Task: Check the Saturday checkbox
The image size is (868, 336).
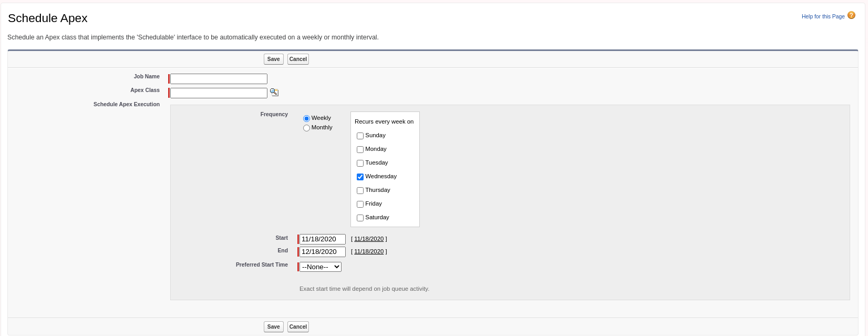Action: pos(360,218)
